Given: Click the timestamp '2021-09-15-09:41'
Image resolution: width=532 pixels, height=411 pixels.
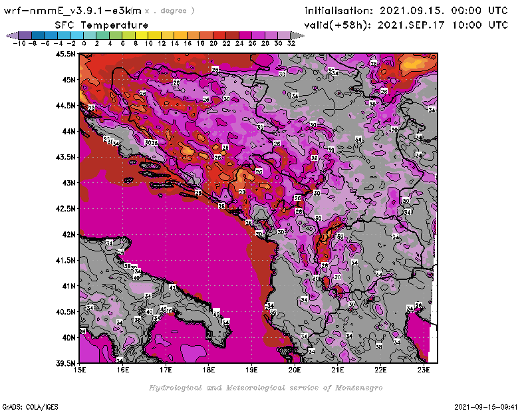Looking at the screenshot, I should [x=486, y=407].
